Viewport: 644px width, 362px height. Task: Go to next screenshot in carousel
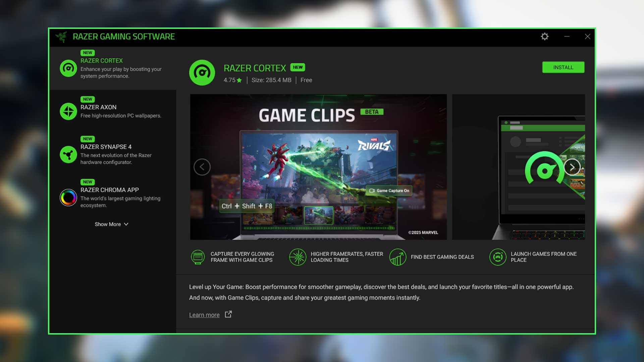click(x=572, y=167)
